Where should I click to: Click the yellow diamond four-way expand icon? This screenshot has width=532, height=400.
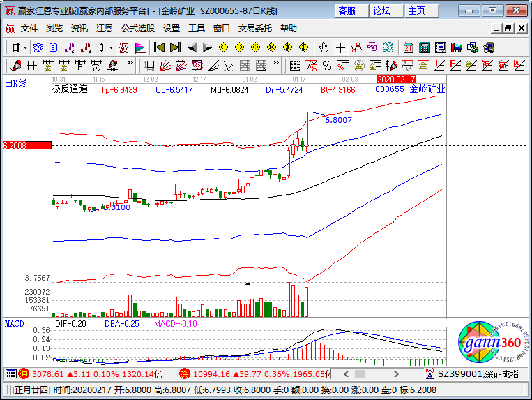pos(304,47)
